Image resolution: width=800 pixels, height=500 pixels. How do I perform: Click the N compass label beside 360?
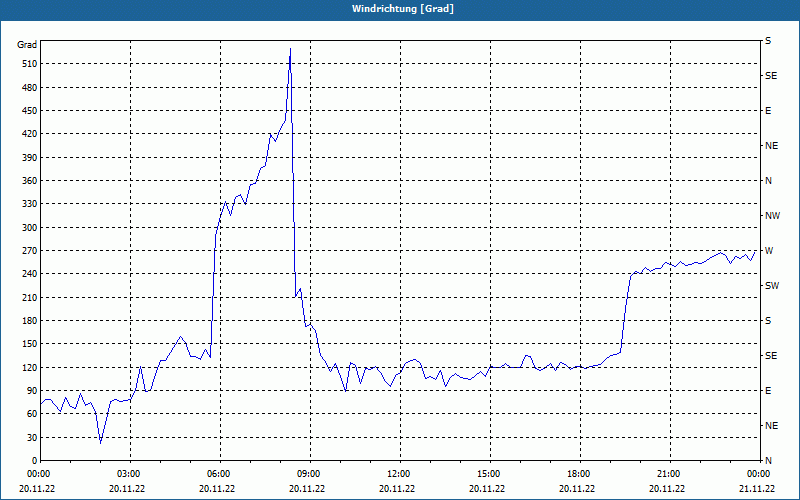click(x=768, y=181)
